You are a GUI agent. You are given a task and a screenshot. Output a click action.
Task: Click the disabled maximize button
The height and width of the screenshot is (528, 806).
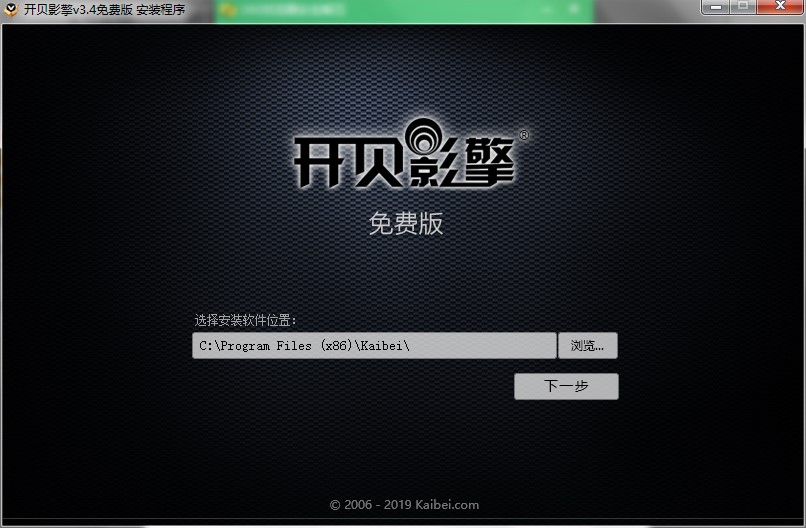coord(743,7)
